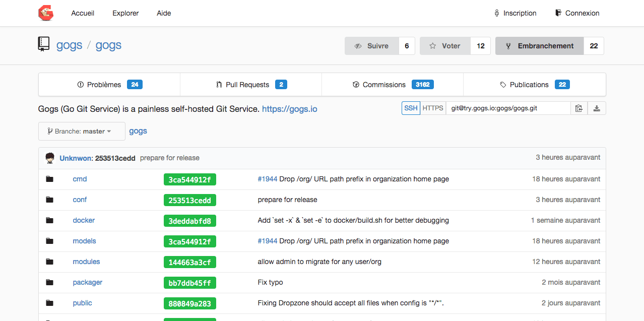Image resolution: width=644 pixels, height=321 pixels.
Task: Click the folder icon for packager
Action: (x=49, y=282)
